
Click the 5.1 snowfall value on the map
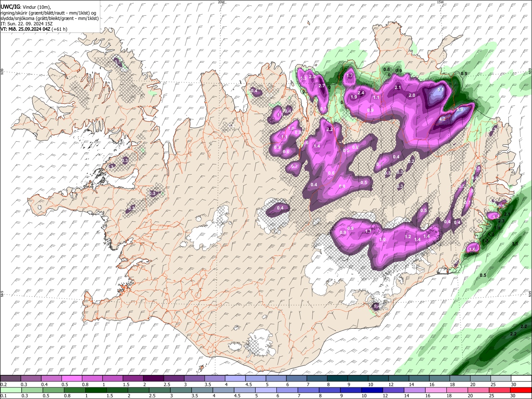[x=441, y=89]
